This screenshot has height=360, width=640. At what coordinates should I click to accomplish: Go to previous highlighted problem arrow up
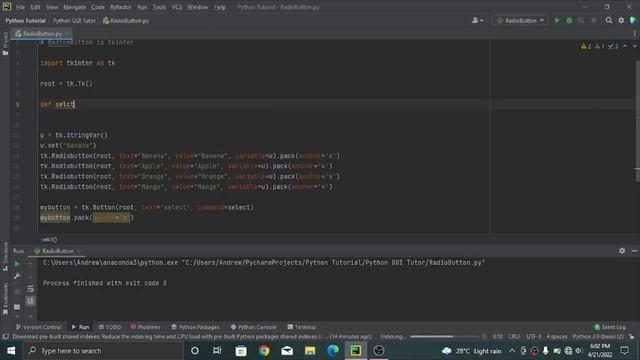pos(625,47)
